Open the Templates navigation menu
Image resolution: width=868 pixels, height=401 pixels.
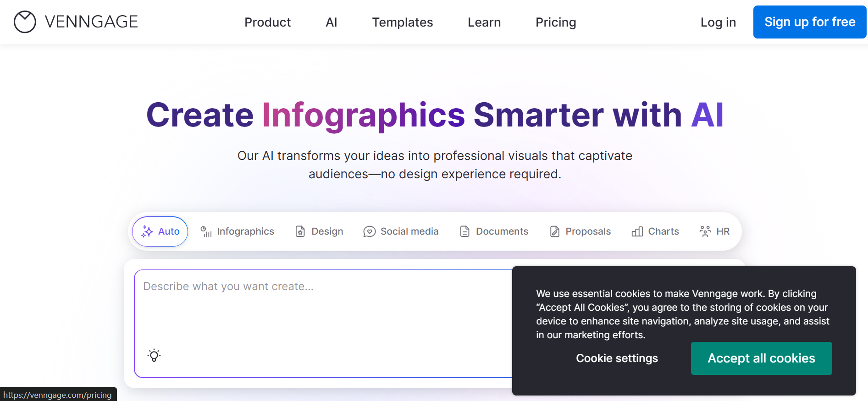click(402, 22)
